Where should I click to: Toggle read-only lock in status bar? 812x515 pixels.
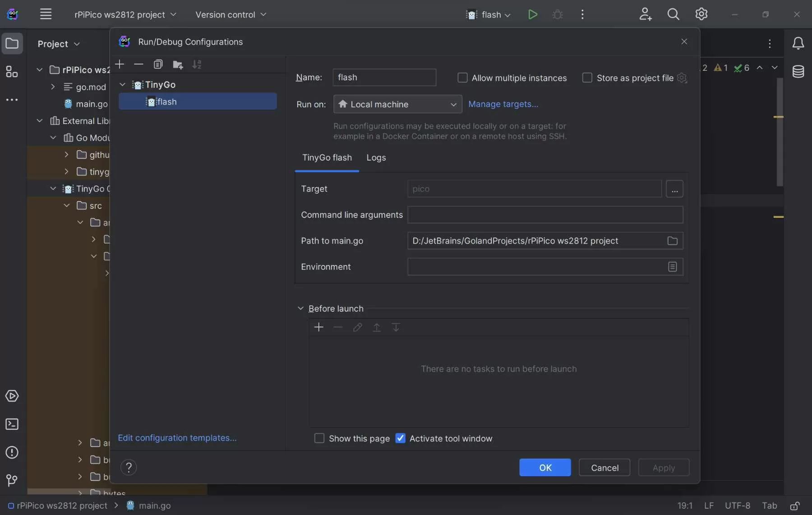tap(795, 506)
